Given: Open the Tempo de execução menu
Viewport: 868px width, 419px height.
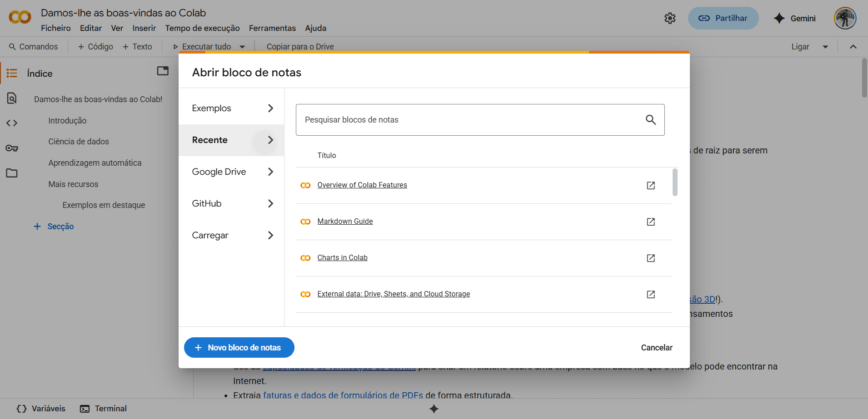Looking at the screenshot, I should pos(202,28).
